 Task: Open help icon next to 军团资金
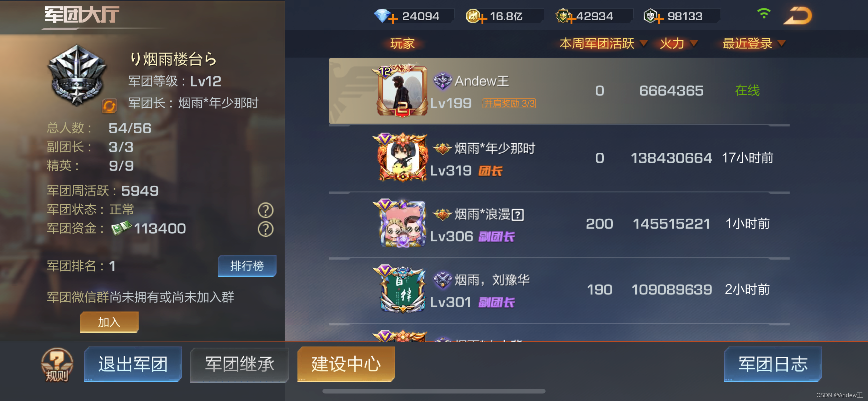click(x=266, y=229)
